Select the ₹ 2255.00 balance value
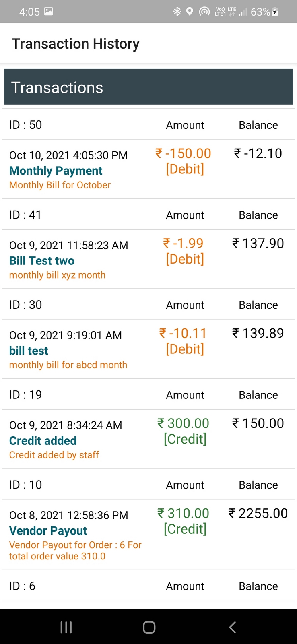The width and height of the screenshot is (297, 644). pyautogui.click(x=258, y=514)
